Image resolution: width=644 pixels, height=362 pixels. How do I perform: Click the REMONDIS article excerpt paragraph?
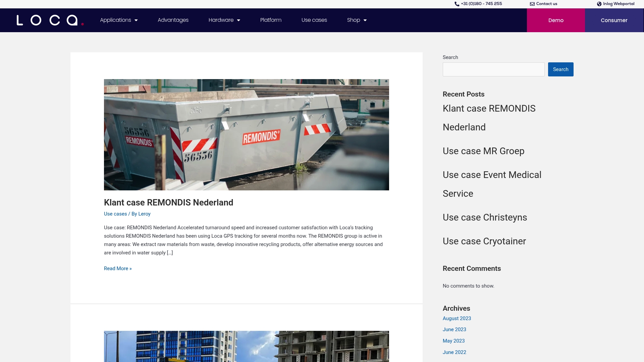click(244, 240)
